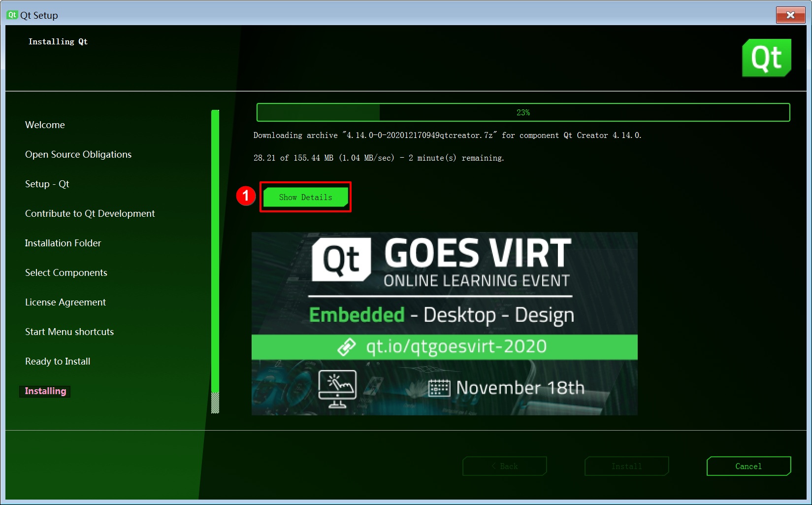Close the Qt Setup window
Screen dimensions: 812x505
click(x=790, y=15)
